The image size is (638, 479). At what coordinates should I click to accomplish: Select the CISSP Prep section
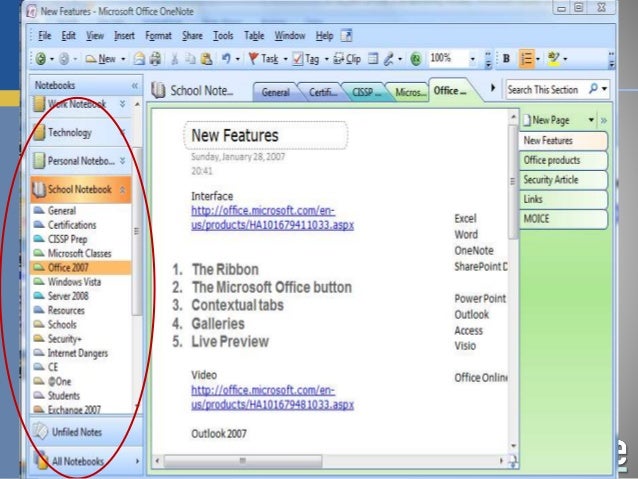[x=81, y=239]
